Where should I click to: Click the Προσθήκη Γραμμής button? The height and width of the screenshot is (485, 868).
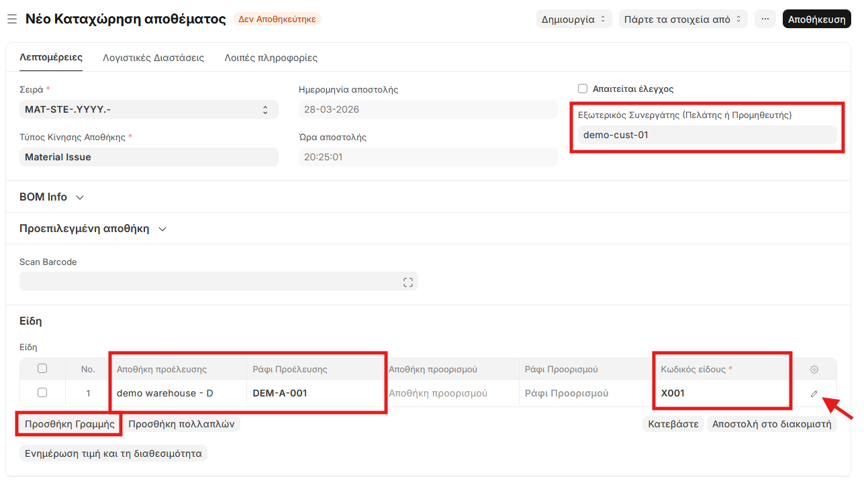click(69, 424)
